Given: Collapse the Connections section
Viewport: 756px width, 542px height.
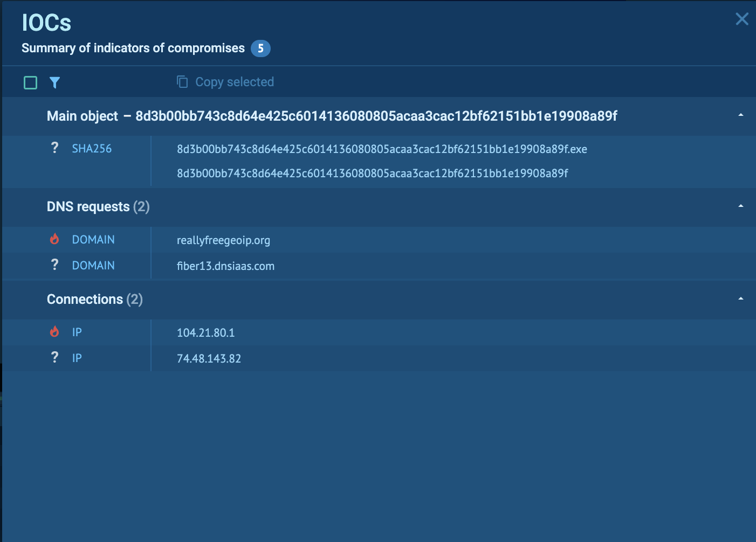Looking at the screenshot, I should [x=741, y=299].
